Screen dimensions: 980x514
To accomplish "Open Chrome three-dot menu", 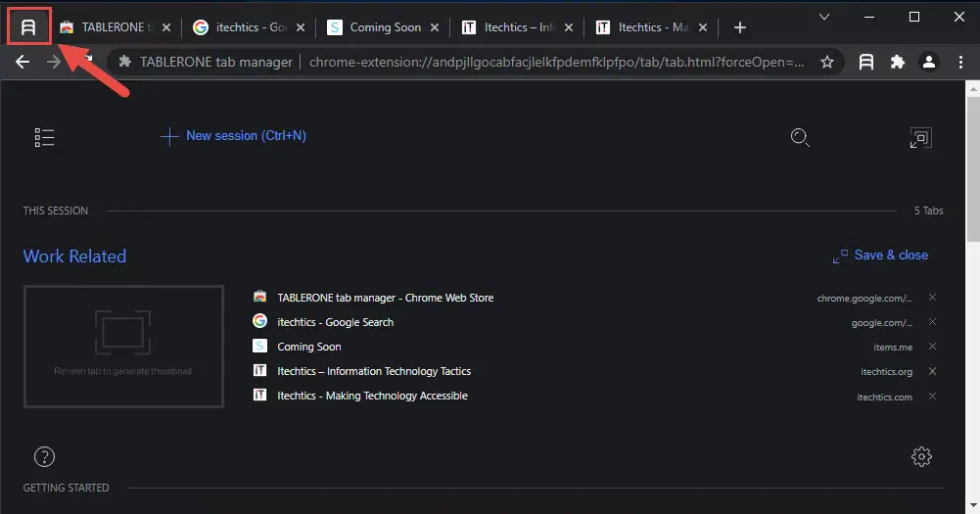I will pos(960,62).
